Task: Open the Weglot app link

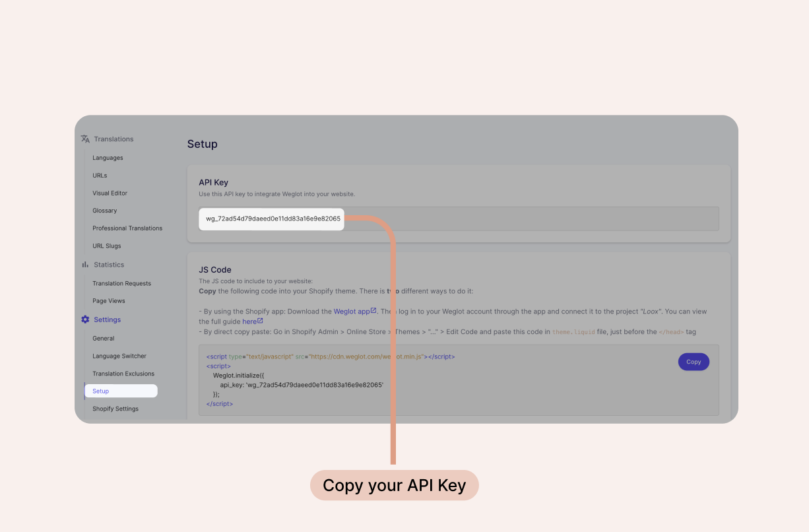Action: coord(352,311)
